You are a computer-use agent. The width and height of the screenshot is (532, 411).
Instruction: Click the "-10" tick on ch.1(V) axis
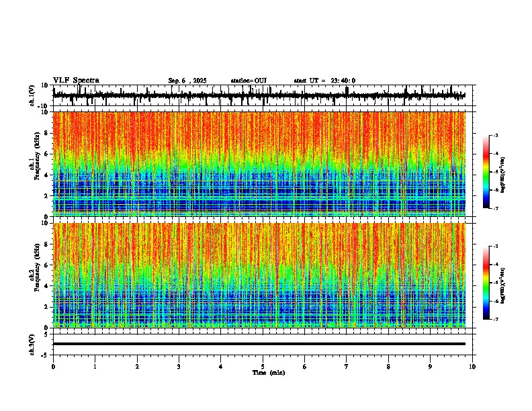point(44,106)
